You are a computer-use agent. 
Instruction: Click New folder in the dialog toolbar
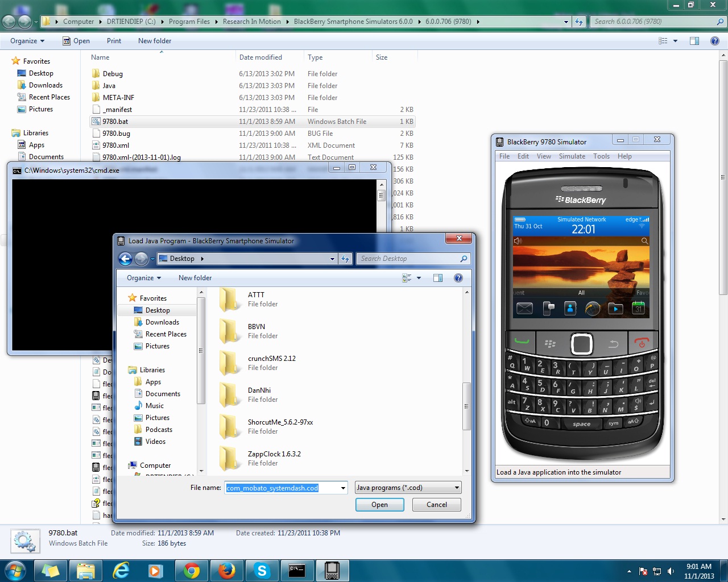pos(195,278)
